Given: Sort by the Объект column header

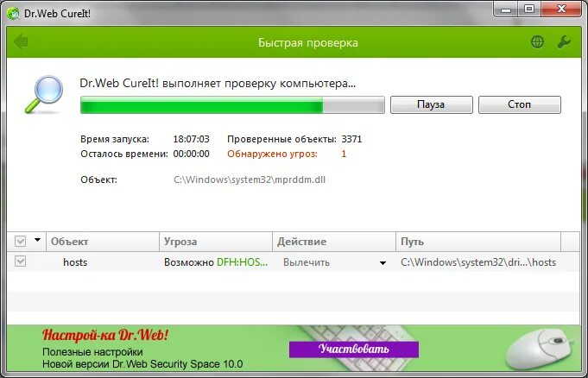Looking at the screenshot, I should click(x=103, y=242).
